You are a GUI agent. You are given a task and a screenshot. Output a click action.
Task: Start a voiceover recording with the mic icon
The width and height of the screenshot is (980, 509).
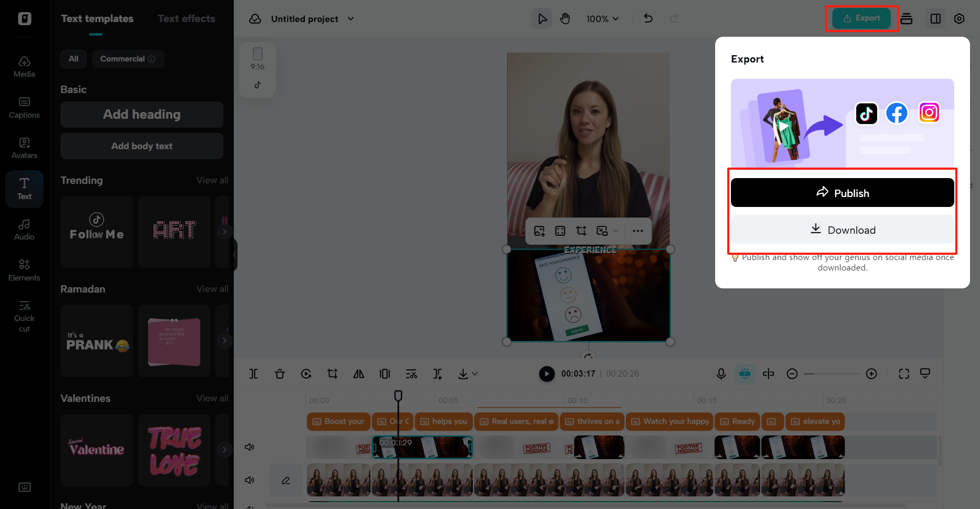pyautogui.click(x=720, y=373)
